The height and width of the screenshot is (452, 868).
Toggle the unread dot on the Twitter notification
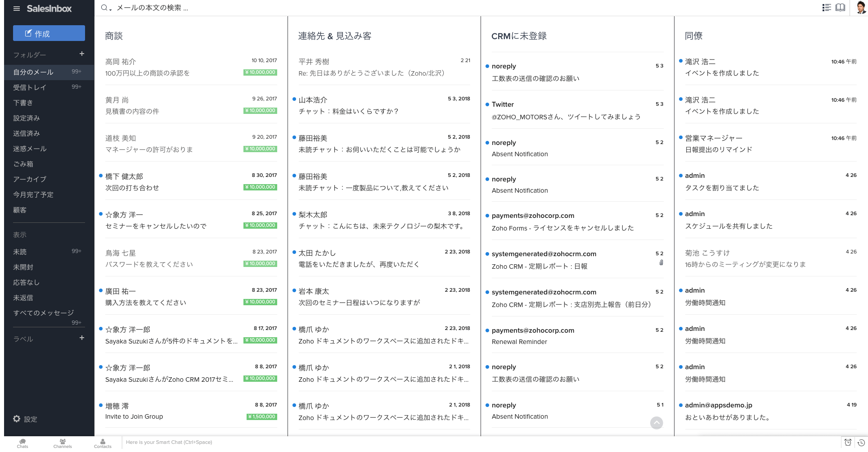tap(487, 104)
